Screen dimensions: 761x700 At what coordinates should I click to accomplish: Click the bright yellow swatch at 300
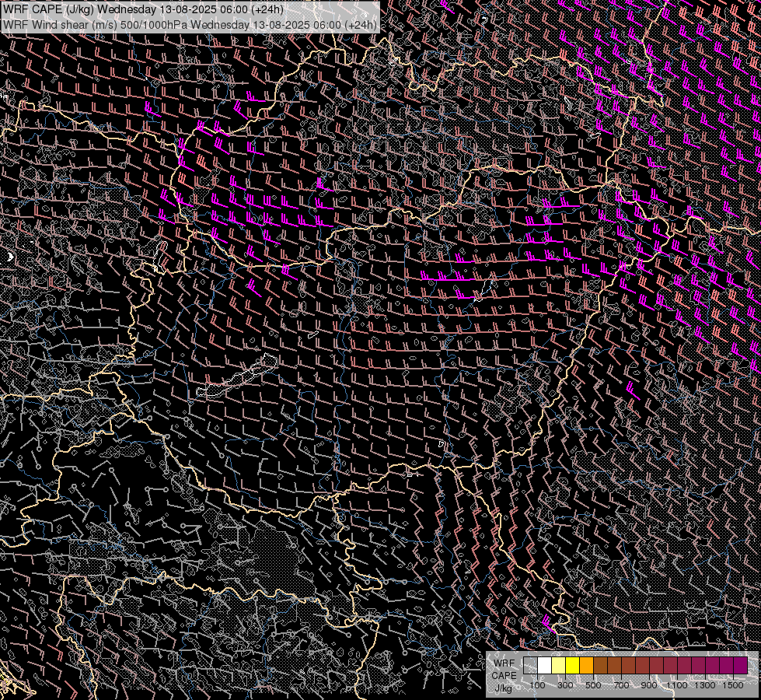pos(573,665)
